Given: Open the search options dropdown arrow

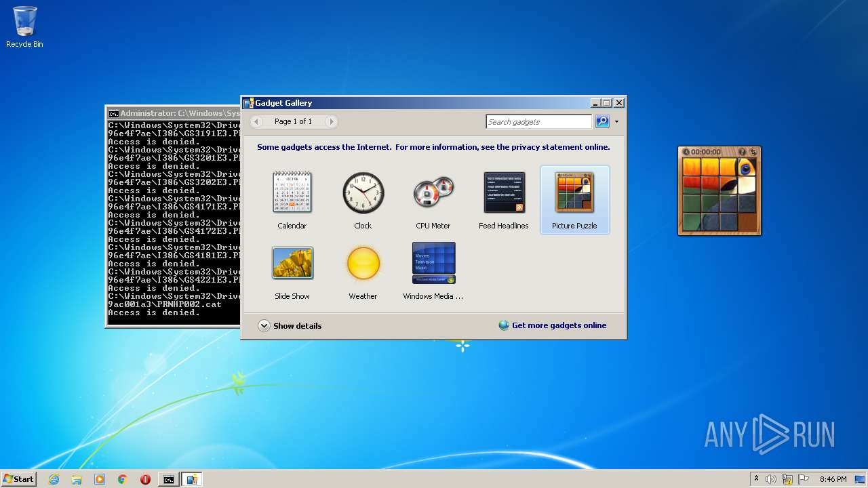Looking at the screenshot, I should click(616, 122).
